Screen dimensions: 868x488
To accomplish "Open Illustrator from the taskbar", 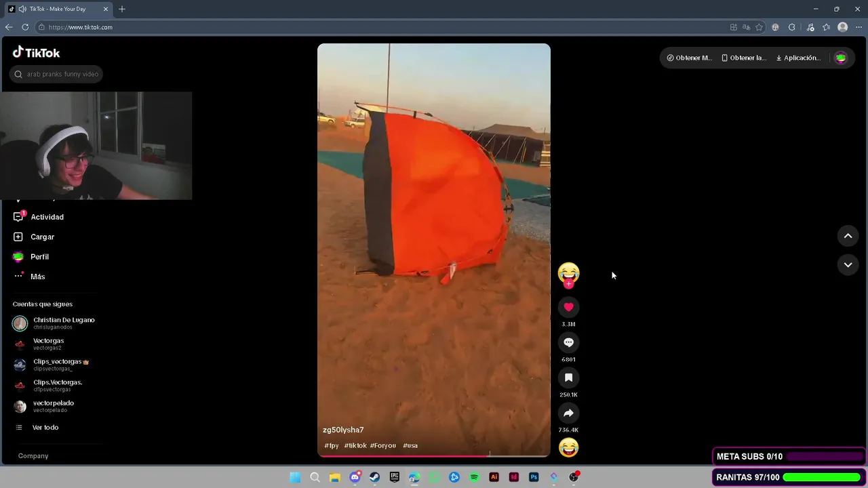I will [494, 477].
